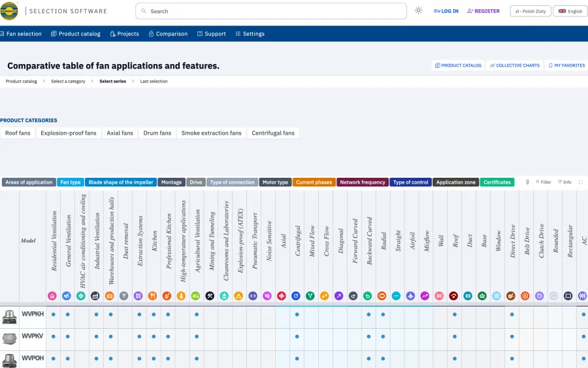The height and width of the screenshot is (368, 588).
Task: Expand the table to fullscreen
Action: coord(581,182)
